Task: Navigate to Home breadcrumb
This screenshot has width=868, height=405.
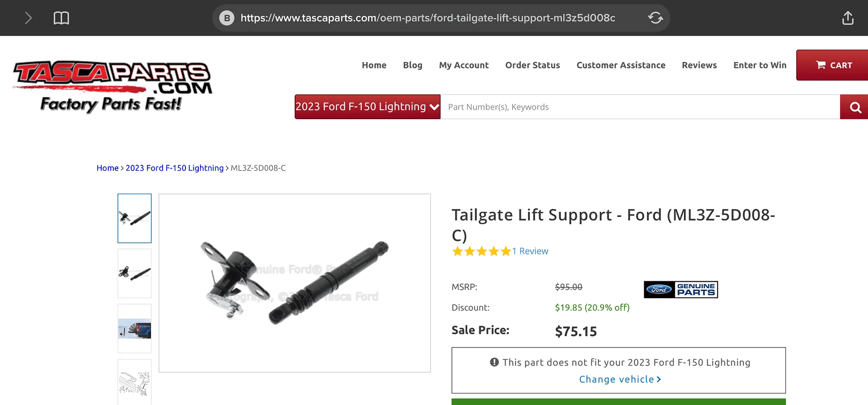Action: click(x=107, y=168)
